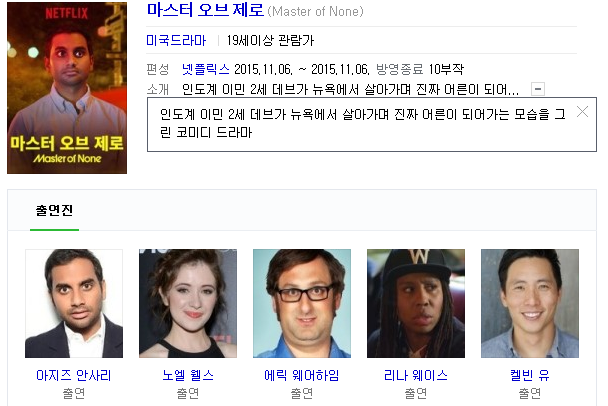The width and height of the screenshot is (608, 406).
Task: Click the photo of 에릭 웨어하임
Action: tap(302, 303)
